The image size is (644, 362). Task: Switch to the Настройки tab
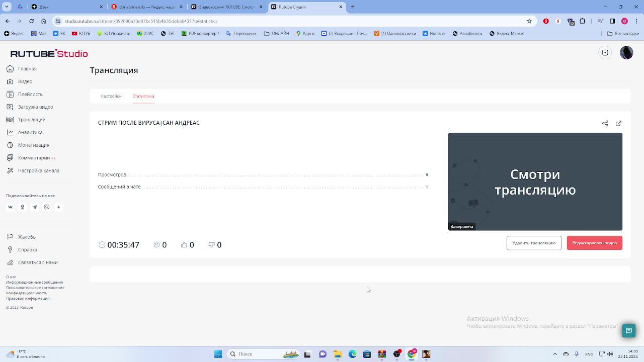[111, 96]
